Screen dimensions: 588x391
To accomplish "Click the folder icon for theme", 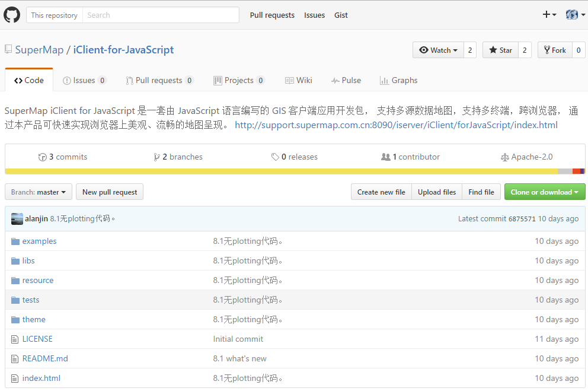I will (15, 319).
